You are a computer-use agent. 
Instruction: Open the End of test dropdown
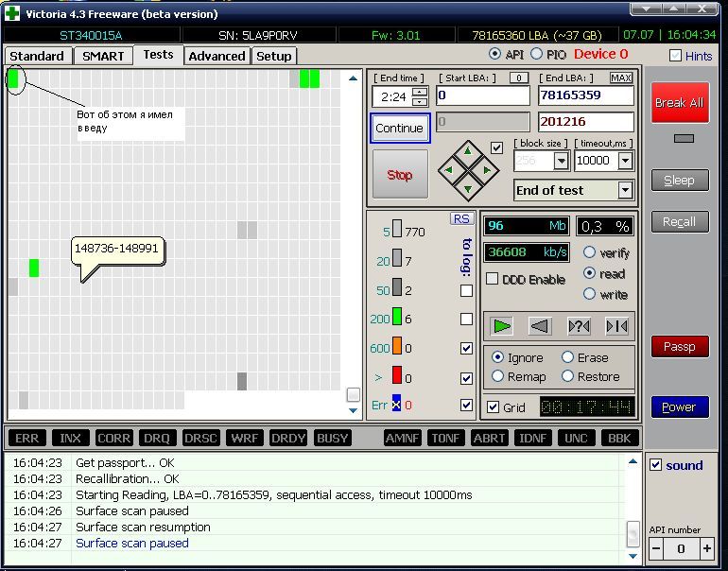coord(625,190)
